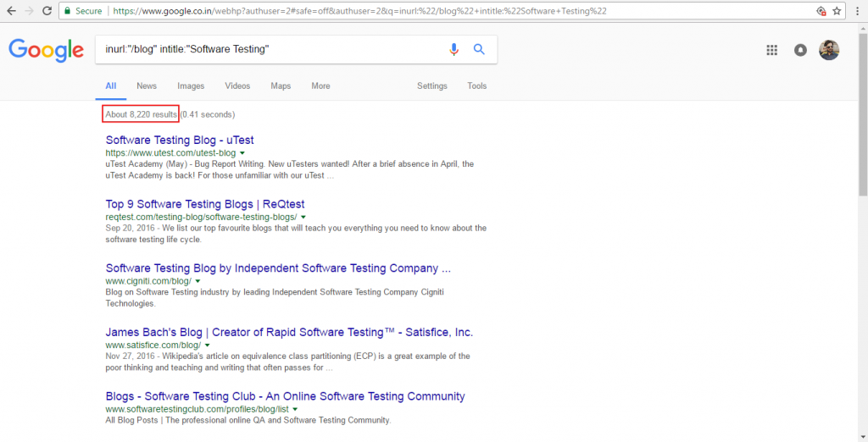Viewport: 868px width, 442px height.
Task: Expand dropdown arrow next to reqtest.com URL
Action: 303,218
